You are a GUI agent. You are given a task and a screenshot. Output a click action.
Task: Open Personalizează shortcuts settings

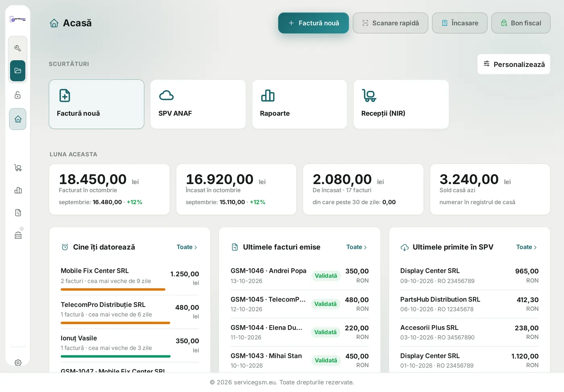pyautogui.click(x=514, y=64)
